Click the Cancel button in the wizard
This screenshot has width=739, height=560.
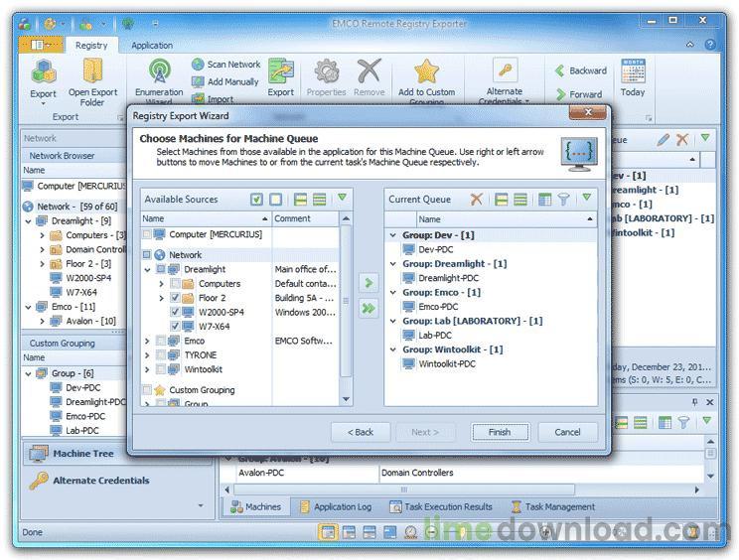coord(567,432)
